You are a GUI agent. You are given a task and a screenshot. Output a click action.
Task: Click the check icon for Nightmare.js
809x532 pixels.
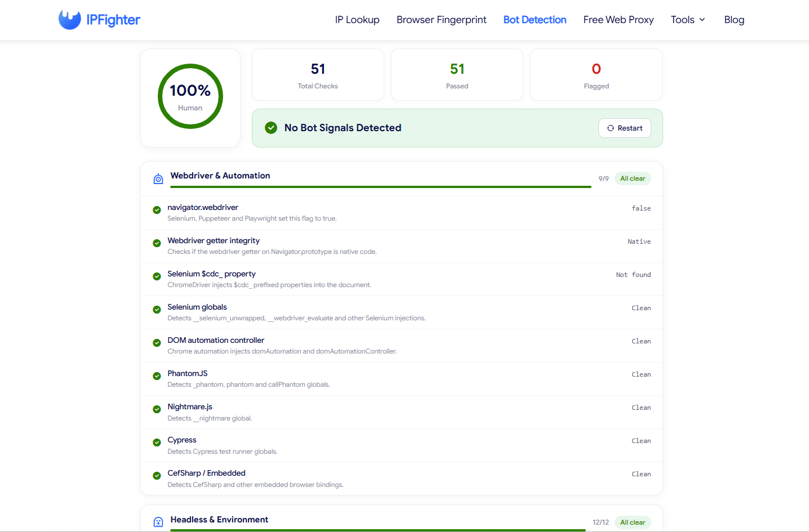(x=157, y=409)
